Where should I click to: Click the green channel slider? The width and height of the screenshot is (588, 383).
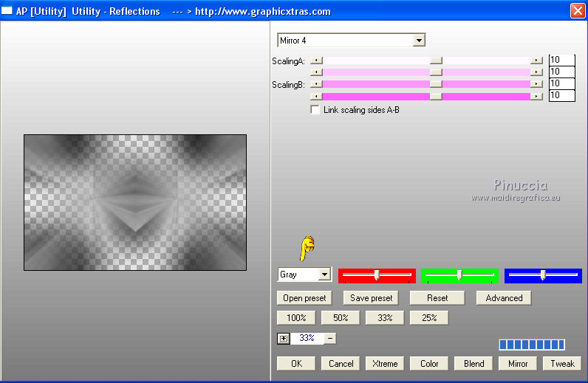point(459,275)
